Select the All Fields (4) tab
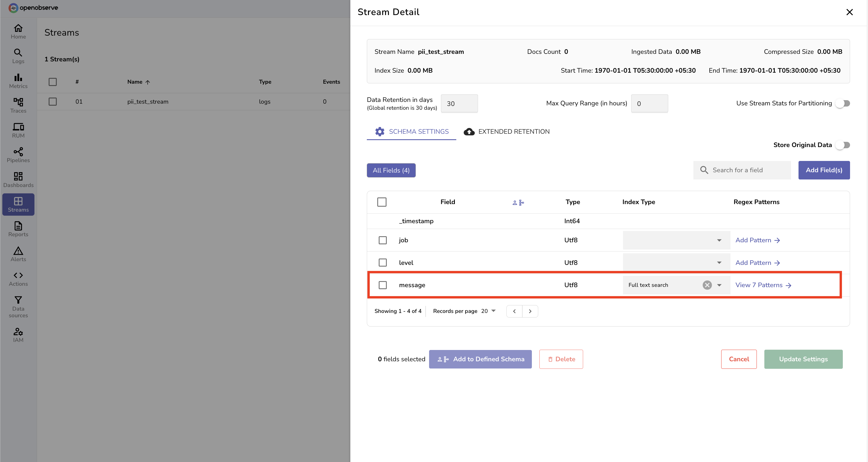Screen dimensions: 868x462 click(x=391, y=170)
